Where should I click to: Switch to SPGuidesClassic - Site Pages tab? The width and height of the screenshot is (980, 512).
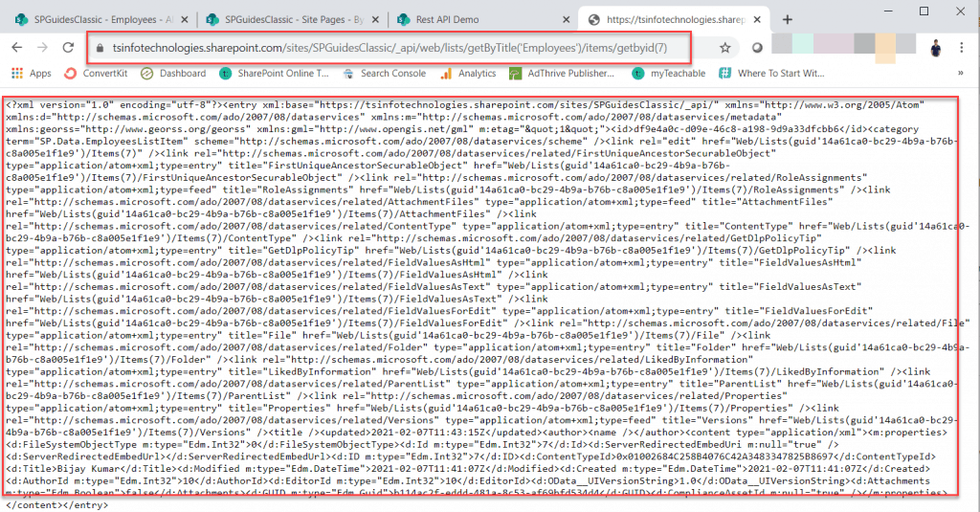click(291, 19)
